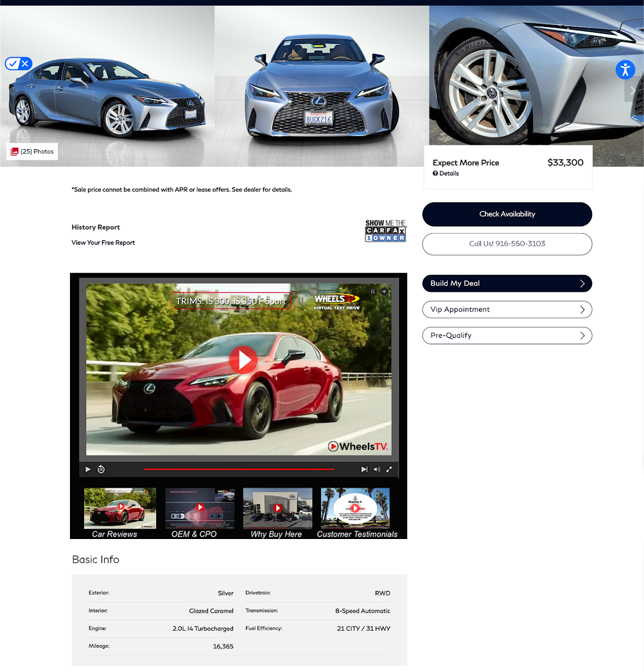Click the video progress bar
Viewport: 644px width, 672px height.
coord(238,469)
